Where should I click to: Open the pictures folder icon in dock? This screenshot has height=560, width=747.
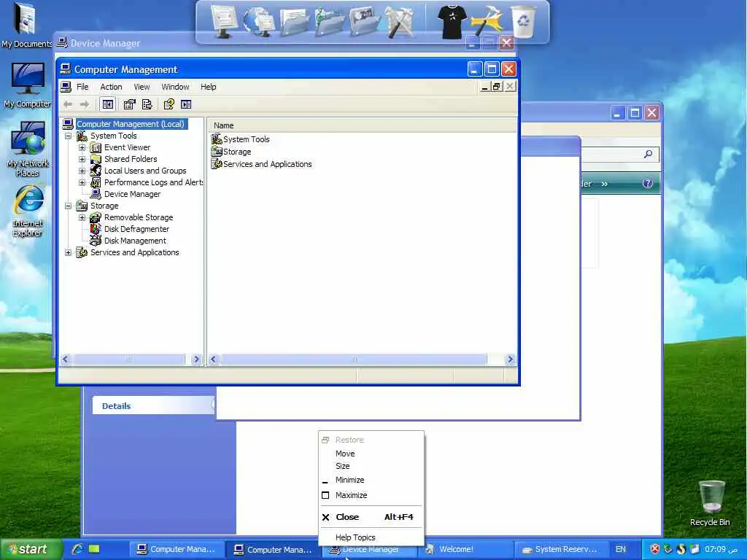364,21
